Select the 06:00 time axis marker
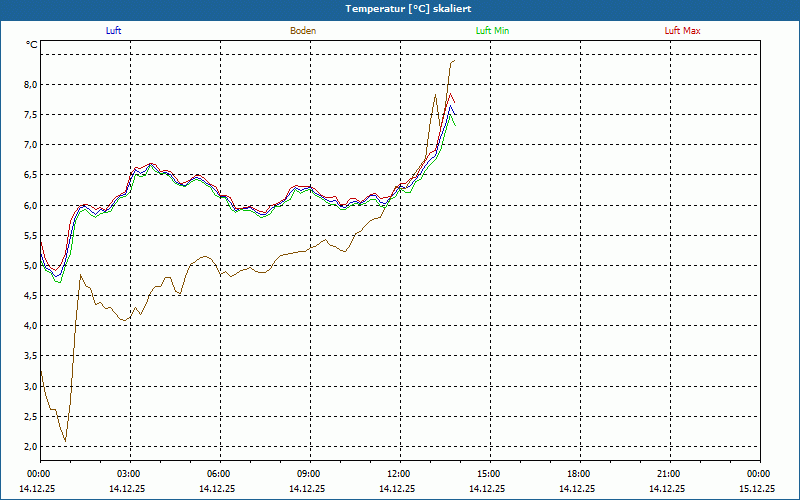800x500 pixels. point(219,474)
